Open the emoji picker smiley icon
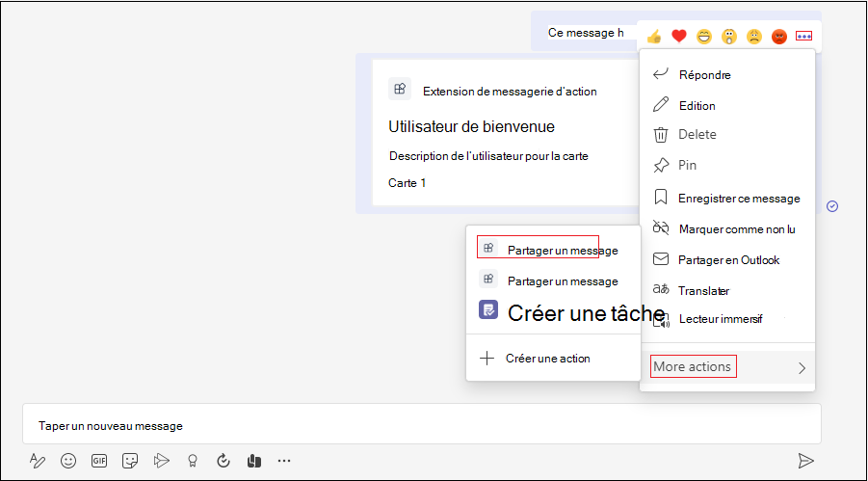Image resolution: width=868 pixels, height=481 pixels. click(68, 461)
